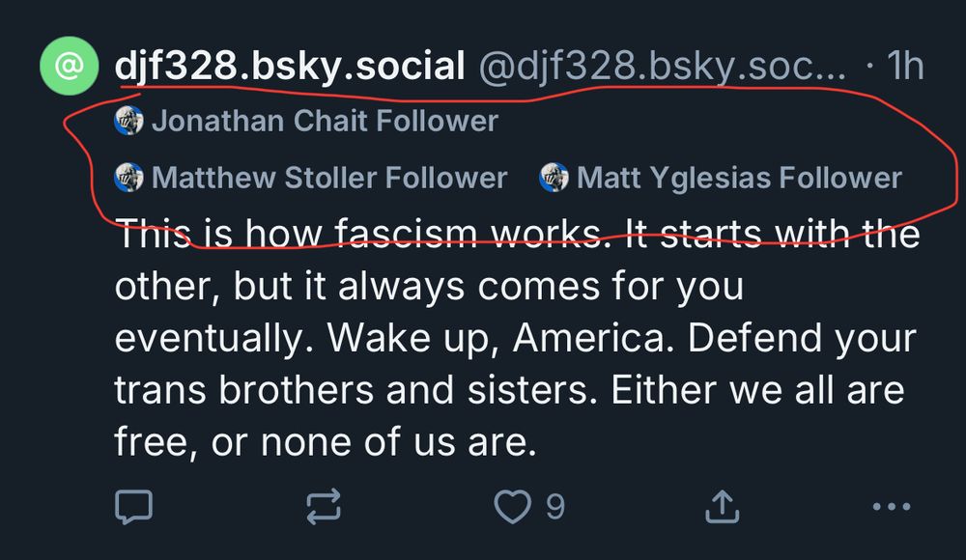
Task: View likes by clicking the count 9
Action: point(554,504)
